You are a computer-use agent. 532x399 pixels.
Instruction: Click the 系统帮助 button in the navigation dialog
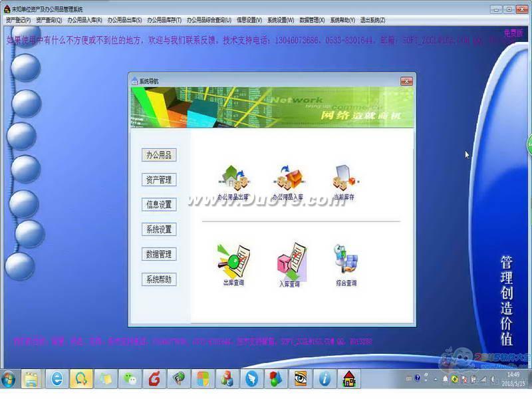click(x=159, y=279)
